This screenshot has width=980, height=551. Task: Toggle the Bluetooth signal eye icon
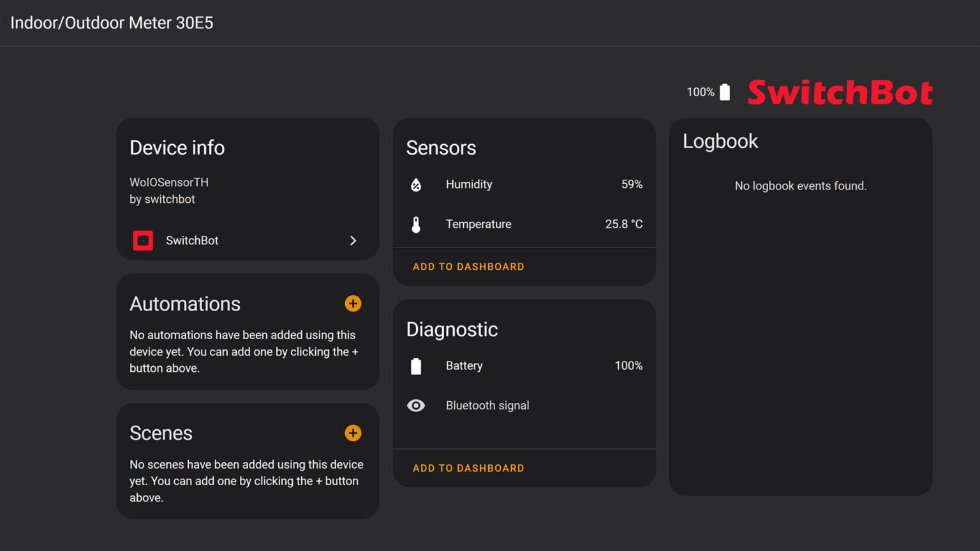(416, 406)
